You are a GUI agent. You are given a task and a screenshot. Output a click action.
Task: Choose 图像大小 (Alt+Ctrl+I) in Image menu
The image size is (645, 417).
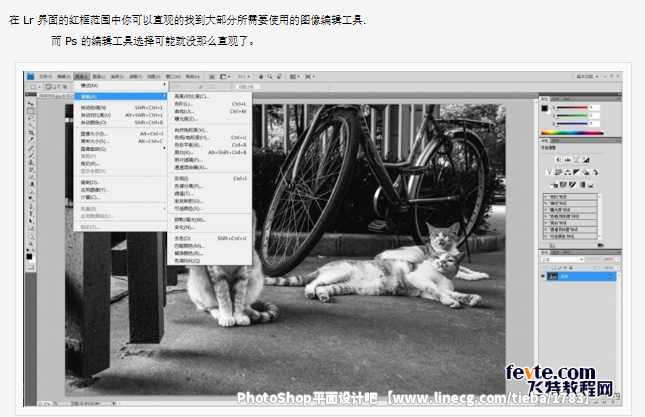[x=121, y=134]
